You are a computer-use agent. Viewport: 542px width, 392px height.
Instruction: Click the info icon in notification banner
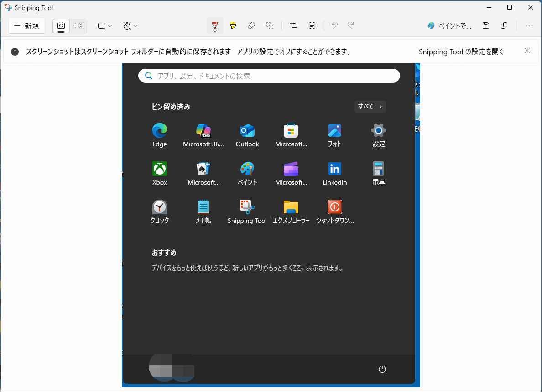point(15,52)
